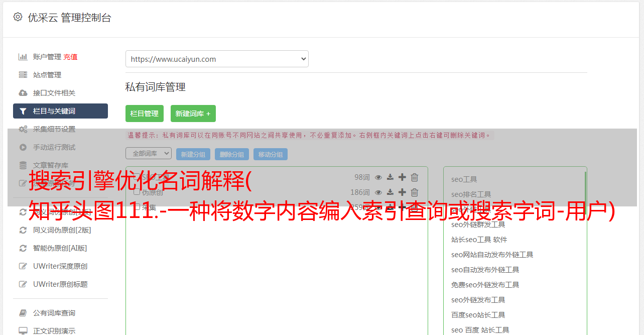The image size is (644, 335).
Task: Open 采集细节设置 via its gears icon
Action: [23, 129]
